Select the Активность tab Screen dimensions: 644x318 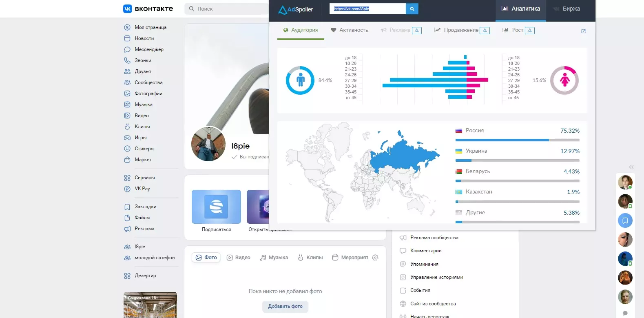349,30
